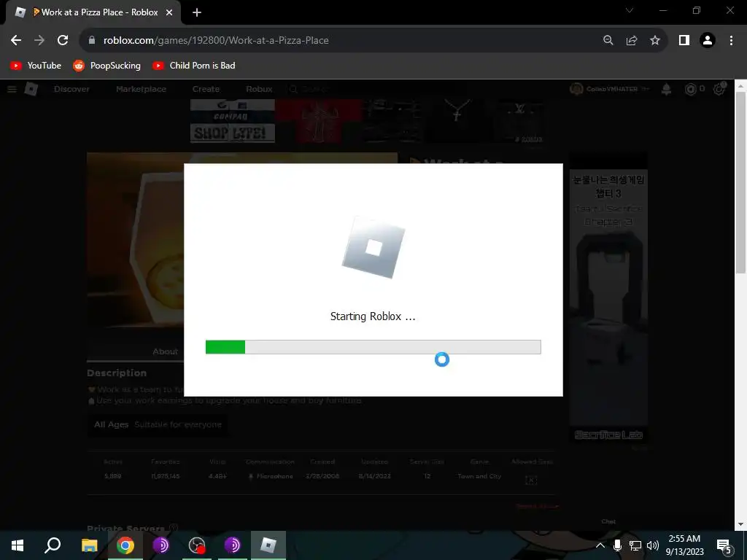The width and height of the screenshot is (747, 560).
Task: View site info via lock icon
Action: click(x=92, y=41)
